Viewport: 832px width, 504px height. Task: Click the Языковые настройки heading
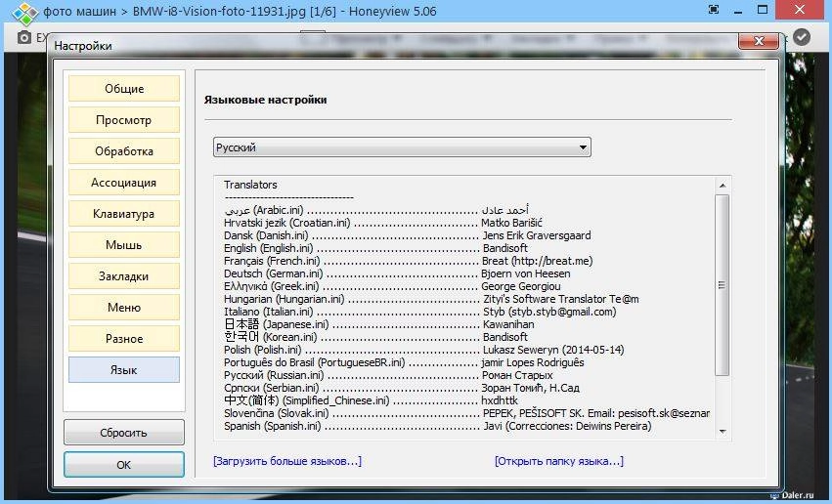coord(265,100)
